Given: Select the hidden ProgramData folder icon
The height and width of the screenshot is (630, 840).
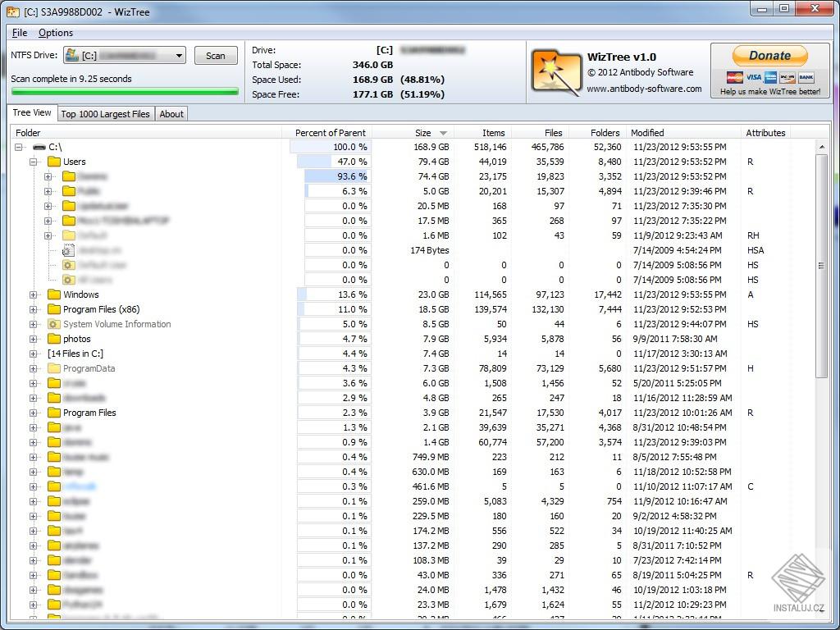Looking at the screenshot, I should (53, 368).
